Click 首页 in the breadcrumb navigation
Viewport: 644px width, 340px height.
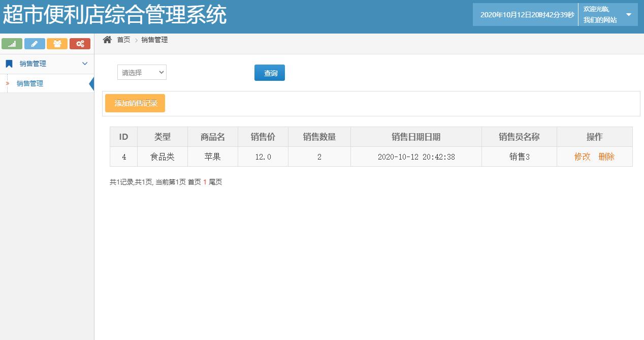pos(123,40)
